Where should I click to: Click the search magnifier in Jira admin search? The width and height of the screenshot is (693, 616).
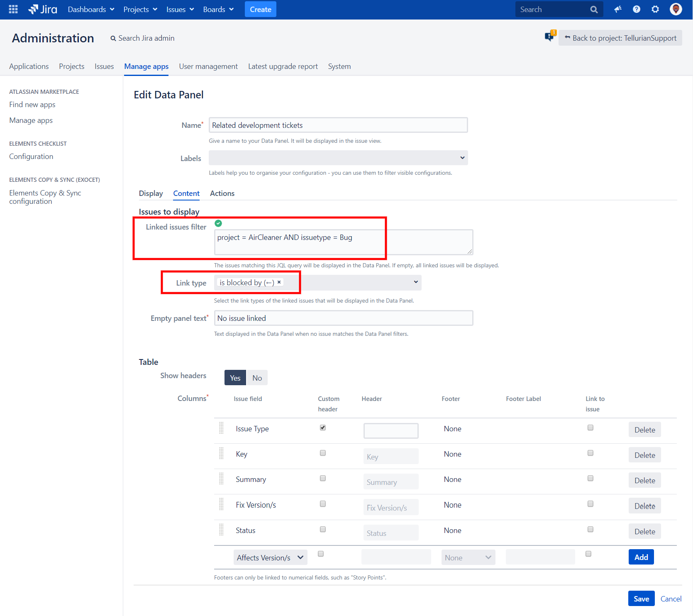click(x=113, y=38)
